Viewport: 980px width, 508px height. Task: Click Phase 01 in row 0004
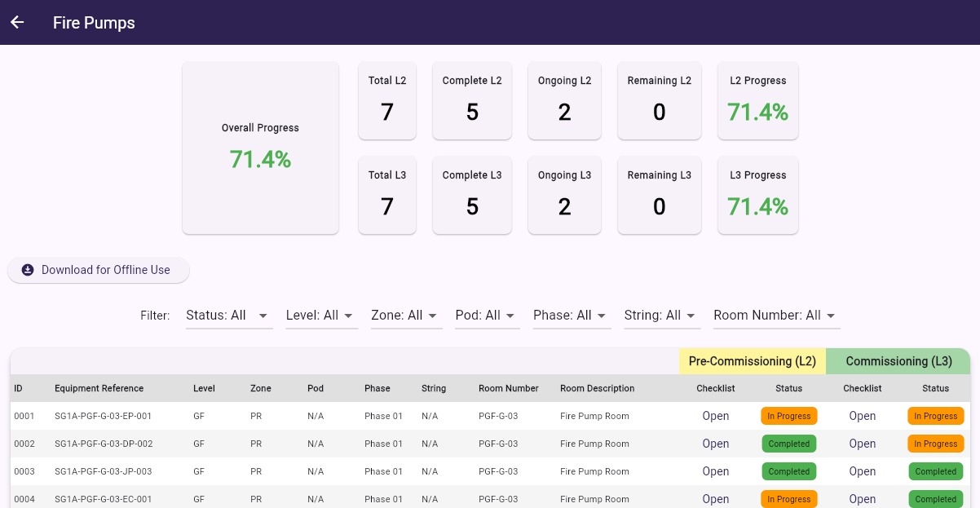(383, 499)
